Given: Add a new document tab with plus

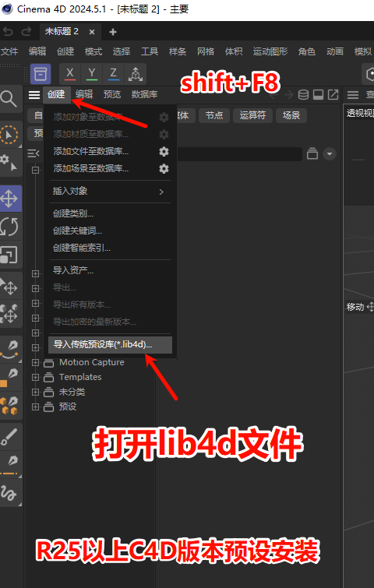Looking at the screenshot, I should [x=112, y=32].
